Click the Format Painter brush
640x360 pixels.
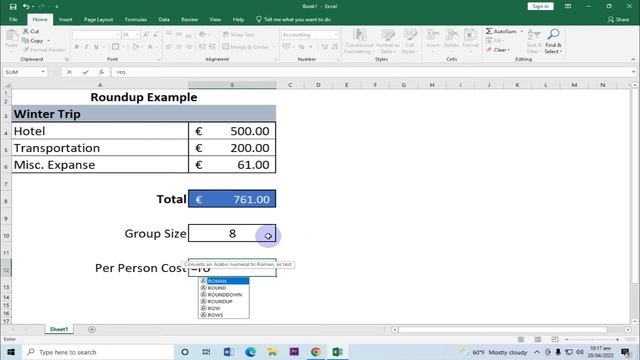26,50
